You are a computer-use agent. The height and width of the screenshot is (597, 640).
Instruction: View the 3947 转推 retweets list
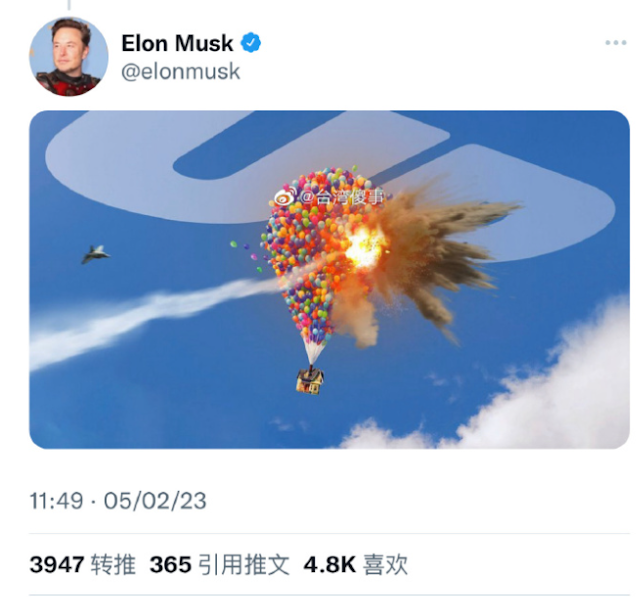82,565
